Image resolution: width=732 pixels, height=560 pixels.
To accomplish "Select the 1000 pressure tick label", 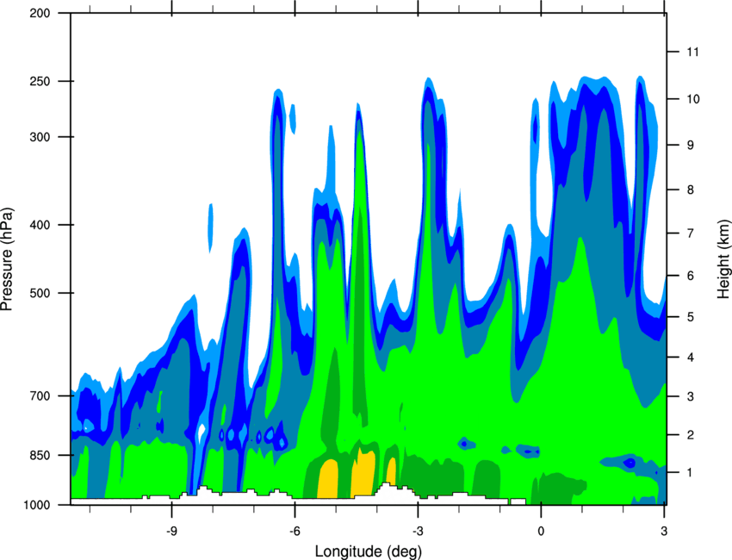I will coord(37,505).
